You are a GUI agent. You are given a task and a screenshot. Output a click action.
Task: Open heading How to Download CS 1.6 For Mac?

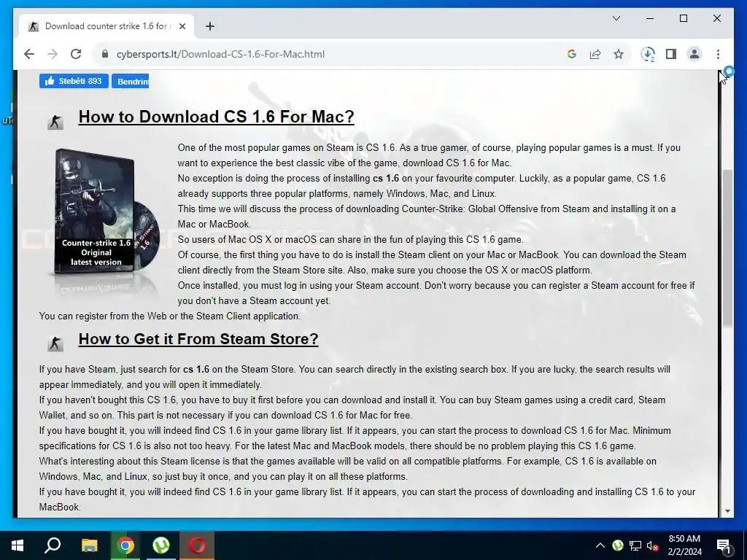point(216,117)
